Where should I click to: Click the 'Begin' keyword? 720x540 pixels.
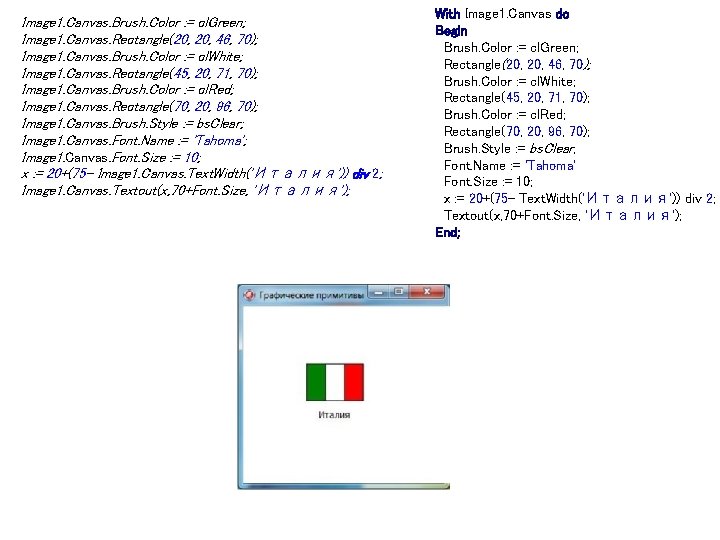451,31
